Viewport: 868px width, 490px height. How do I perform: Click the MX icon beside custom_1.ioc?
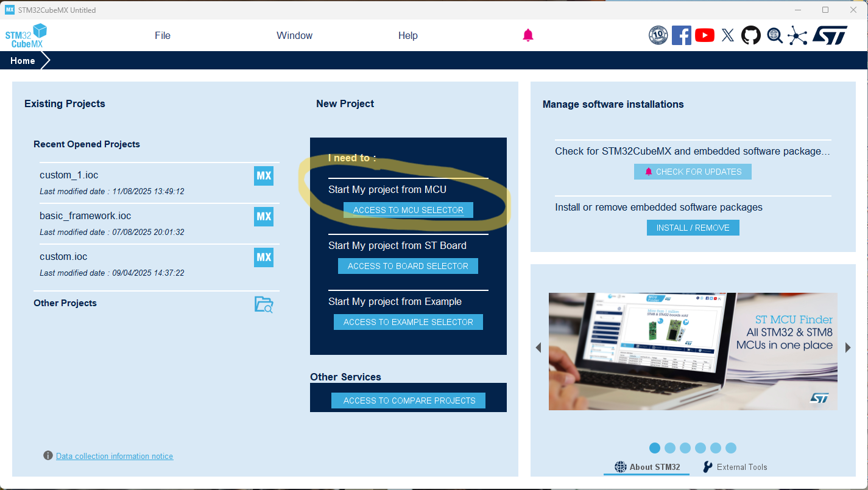click(x=264, y=176)
